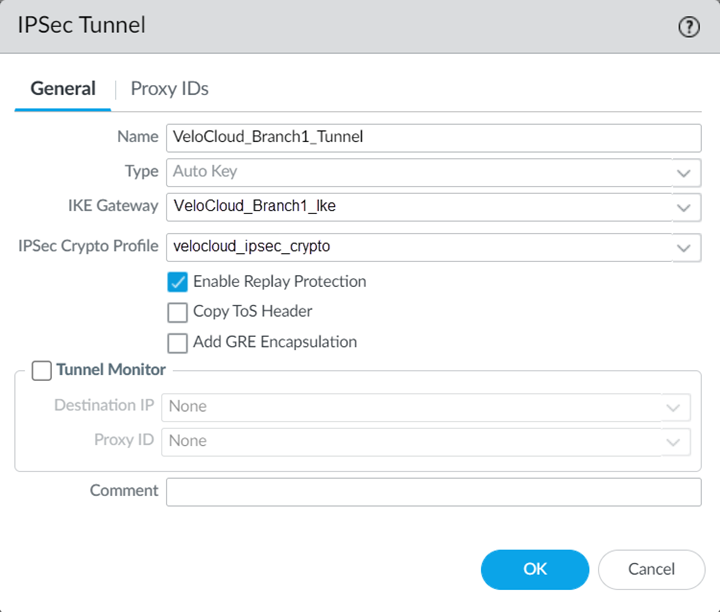
Task: Switch to the General tab
Action: pos(63,89)
